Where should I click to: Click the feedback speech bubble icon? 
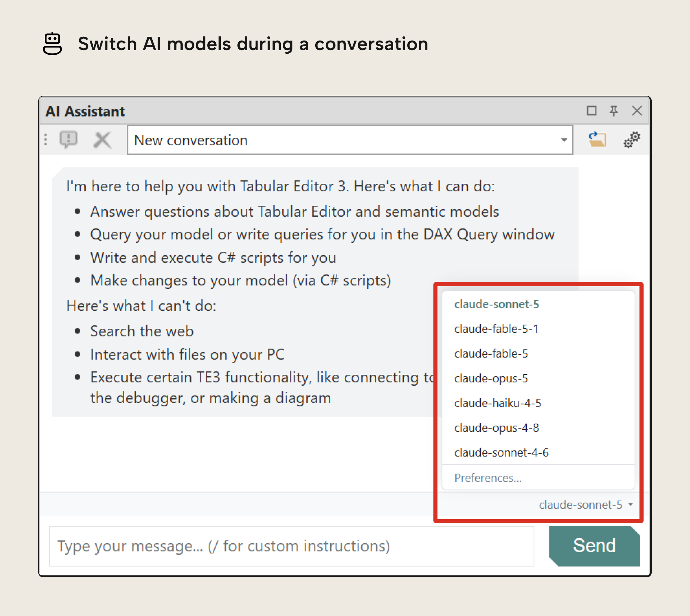click(x=69, y=140)
